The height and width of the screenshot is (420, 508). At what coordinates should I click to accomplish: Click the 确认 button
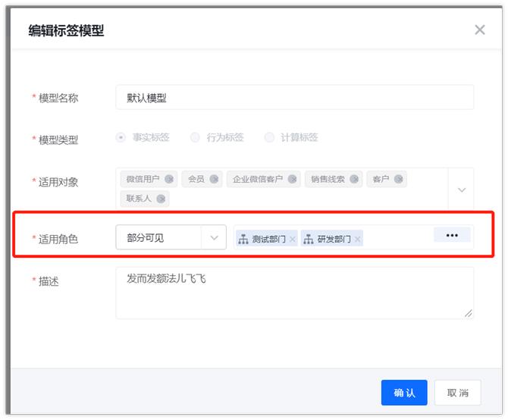click(404, 393)
